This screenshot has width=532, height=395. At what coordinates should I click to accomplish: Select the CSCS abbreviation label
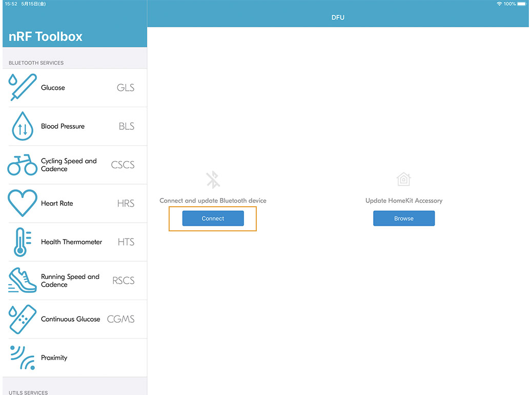click(x=123, y=165)
